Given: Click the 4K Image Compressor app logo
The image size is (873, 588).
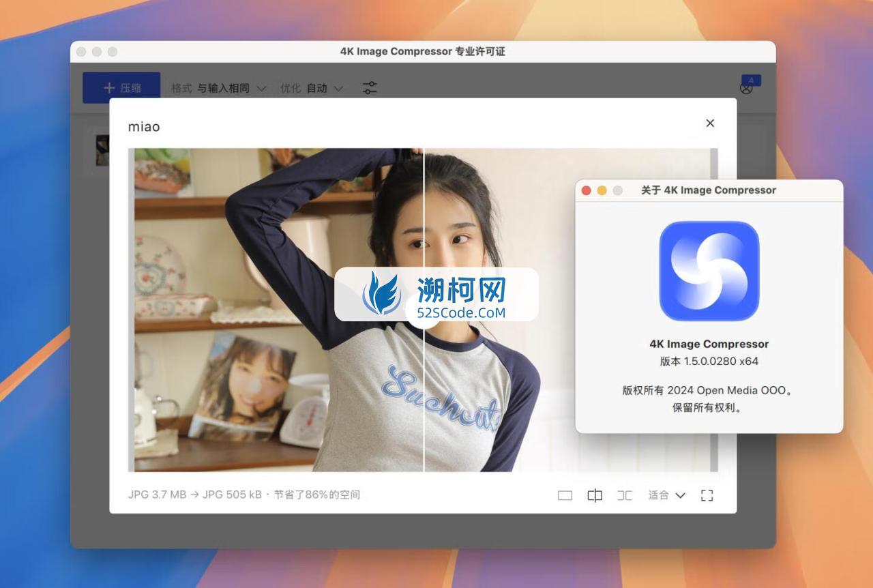Looking at the screenshot, I should (x=709, y=271).
